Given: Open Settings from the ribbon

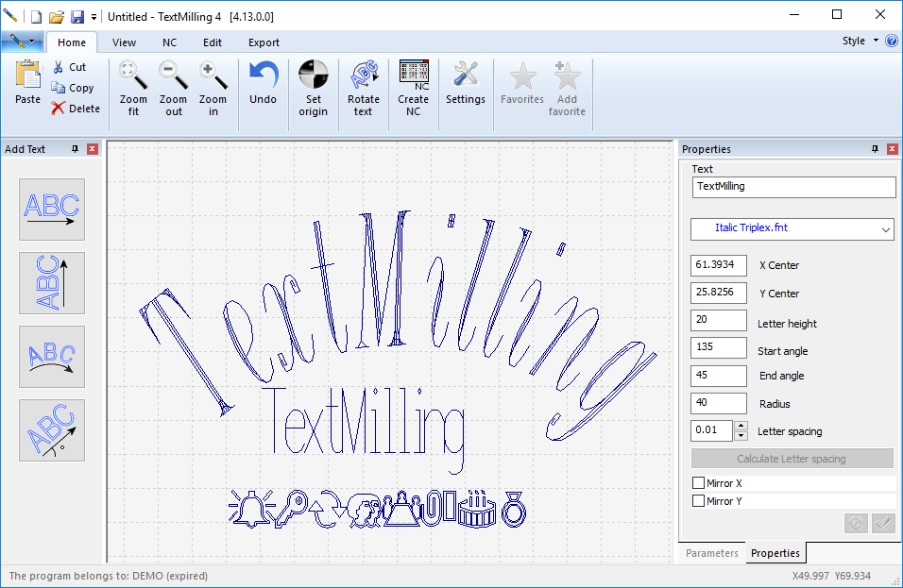Looking at the screenshot, I should [466, 82].
